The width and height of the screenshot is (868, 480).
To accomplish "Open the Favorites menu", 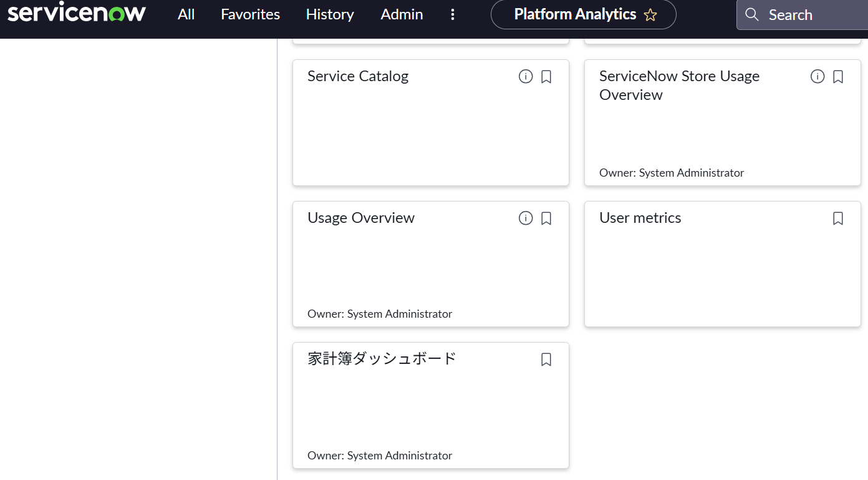I will pos(250,14).
